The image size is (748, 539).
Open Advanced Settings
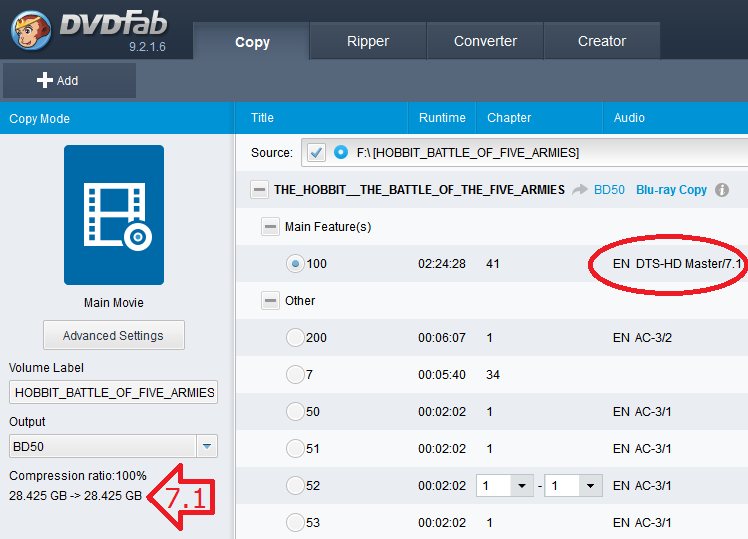114,335
